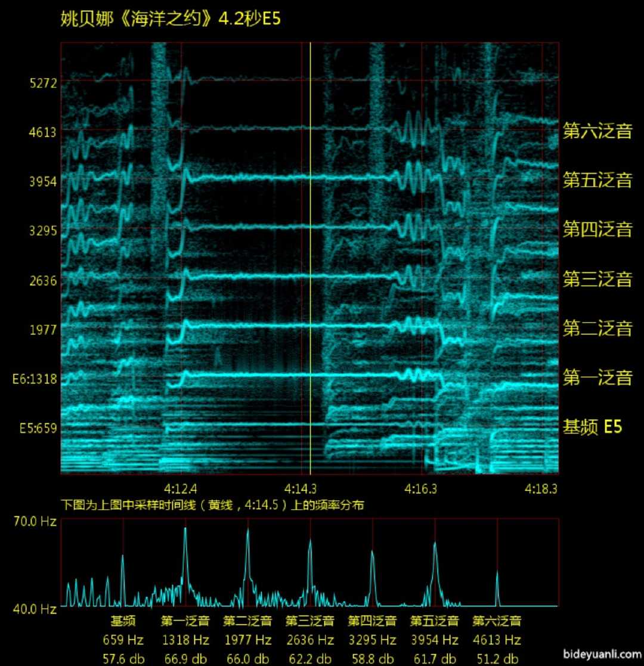The height and width of the screenshot is (666, 644).
Task: Click the 58.8 db value
Action: point(373,659)
